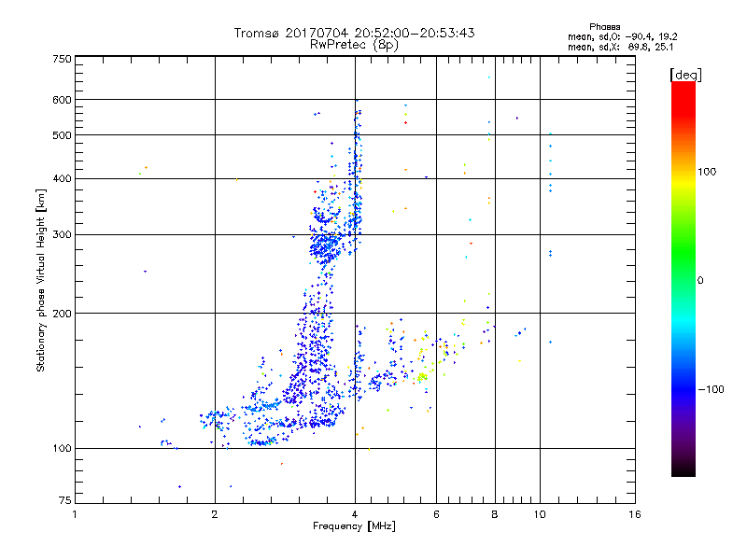Click the x-axis tick label "16"
Viewport: 747px width, 560px height.
[635, 514]
